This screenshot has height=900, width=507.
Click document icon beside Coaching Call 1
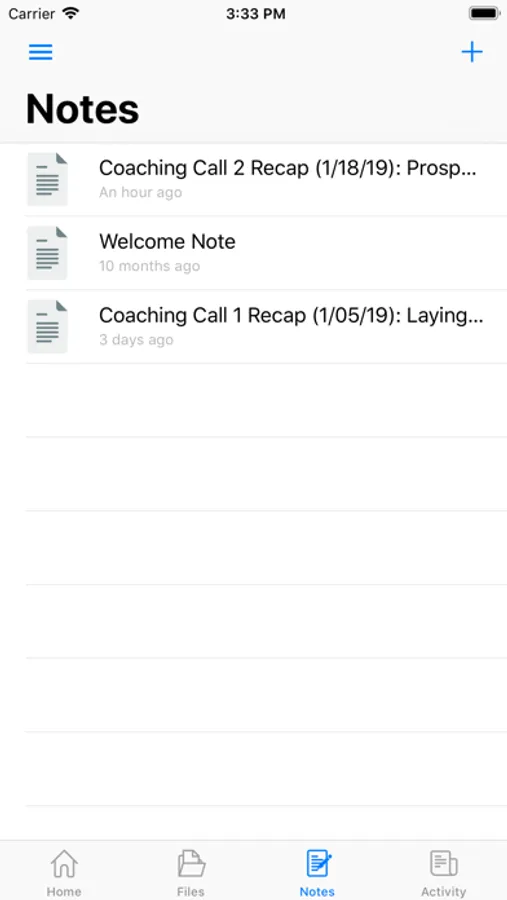click(48, 326)
